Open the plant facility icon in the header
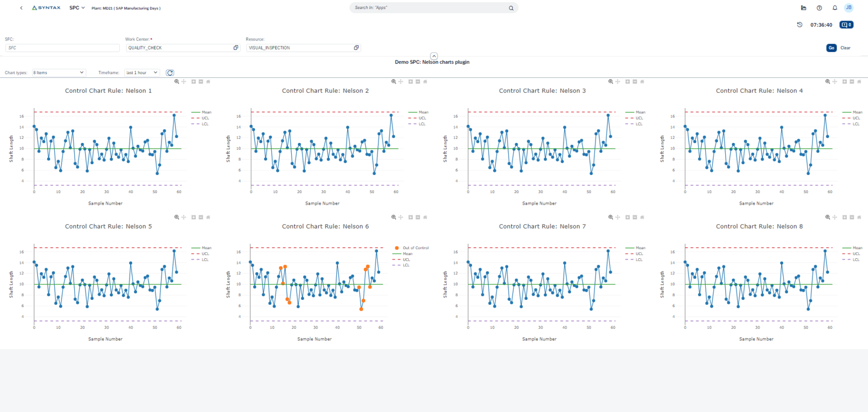The width and height of the screenshot is (868, 412). [x=804, y=7]
